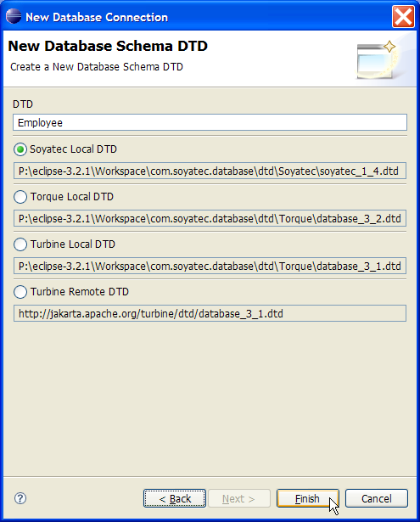Click the wizard banner image icon

[377, 60]
